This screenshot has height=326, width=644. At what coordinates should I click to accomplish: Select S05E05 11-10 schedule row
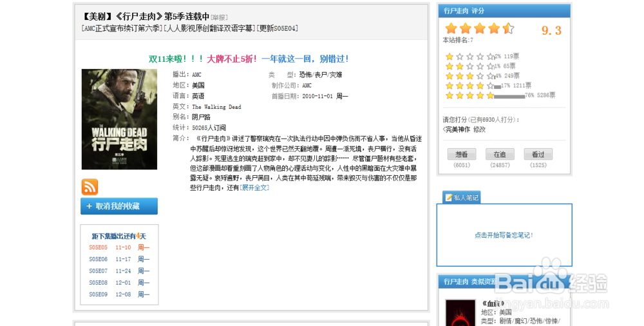click(x=119, y=247)
